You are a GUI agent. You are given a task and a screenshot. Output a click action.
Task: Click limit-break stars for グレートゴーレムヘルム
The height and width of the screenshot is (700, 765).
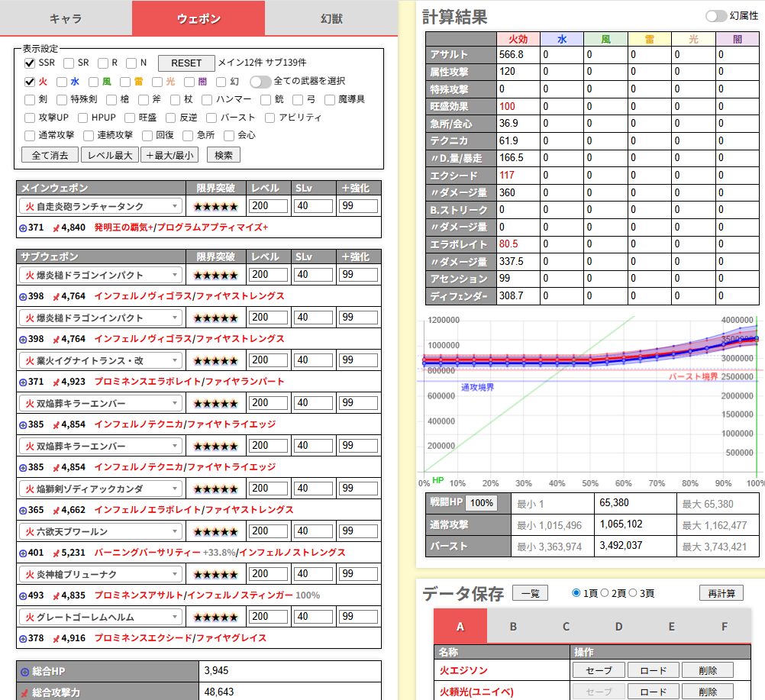coord(215,616)
